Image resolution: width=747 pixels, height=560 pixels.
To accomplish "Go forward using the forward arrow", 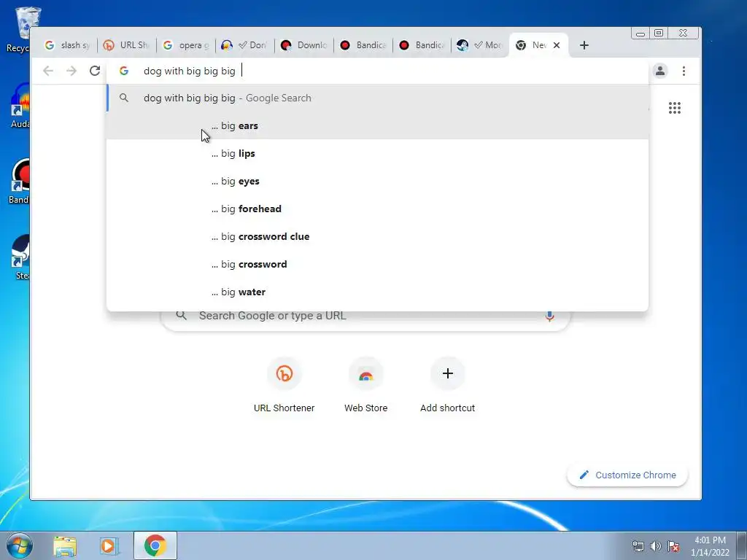I will click(71, 71).
